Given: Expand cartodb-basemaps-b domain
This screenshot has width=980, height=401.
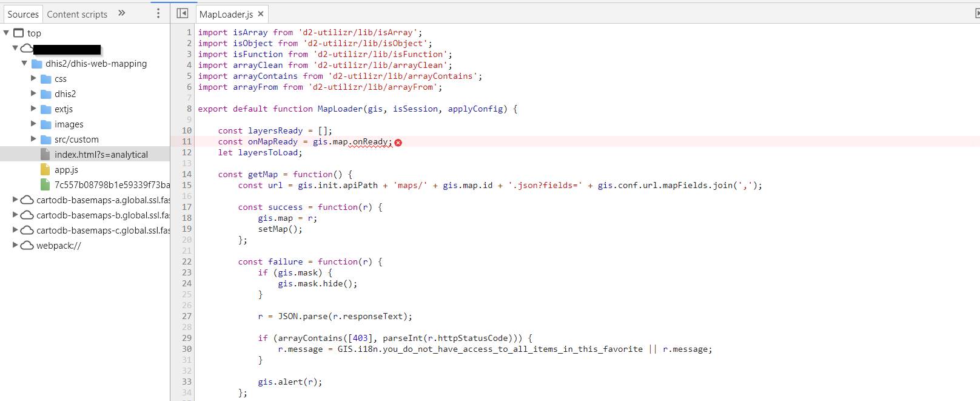Looking at the screenshot, I should (15, 215).
